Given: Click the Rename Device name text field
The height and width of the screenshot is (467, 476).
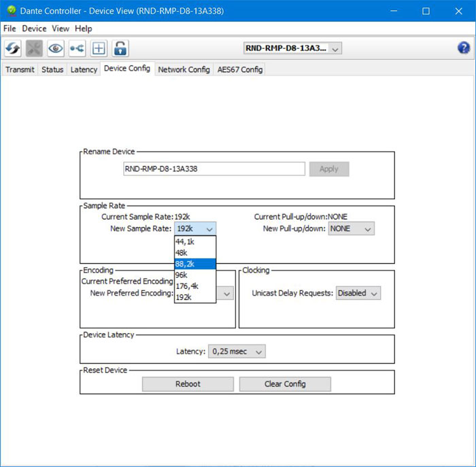Looking at the screenshot, I should [x=213, y=169].
